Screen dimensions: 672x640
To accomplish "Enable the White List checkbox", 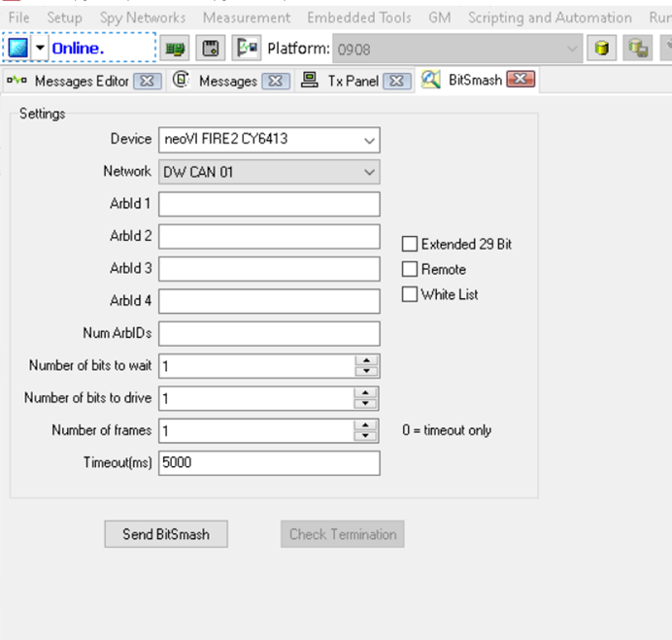I will click(410, 294).
